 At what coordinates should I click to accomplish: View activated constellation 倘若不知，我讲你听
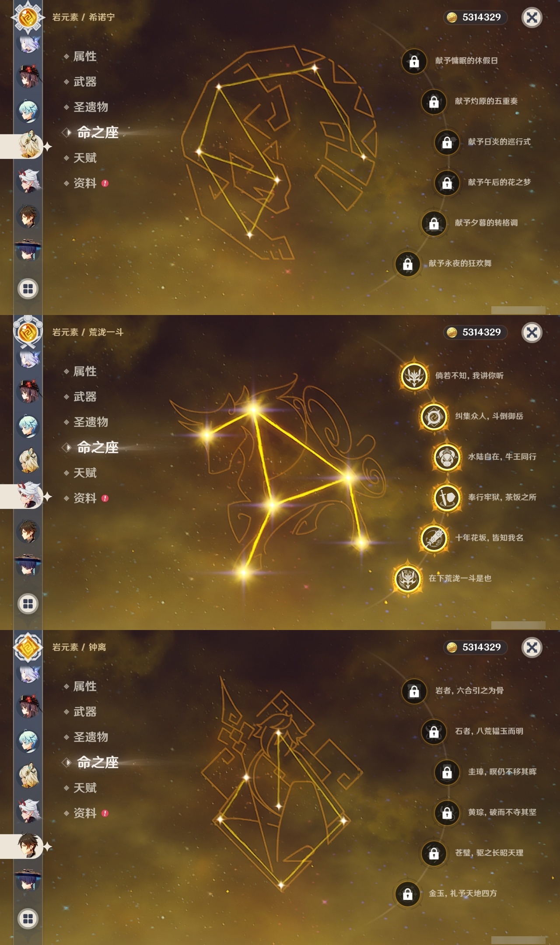(x=414, y=376)
